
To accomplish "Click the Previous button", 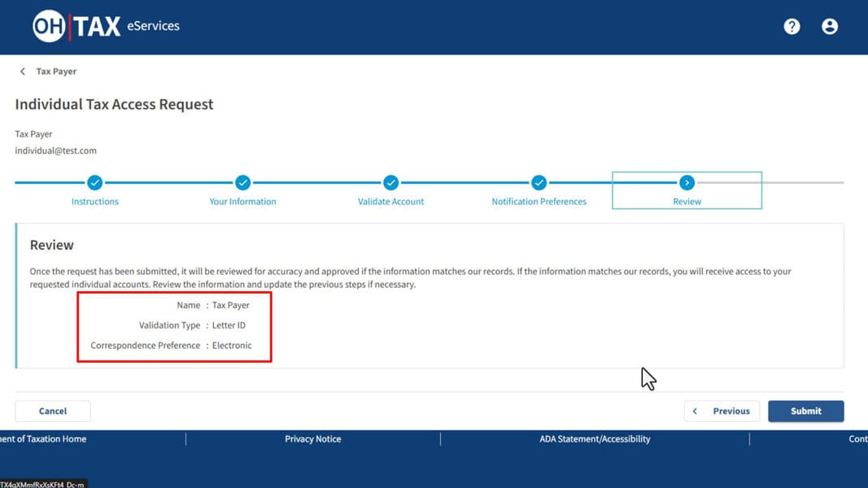I will pyautogui.click(x=722, y=411).
